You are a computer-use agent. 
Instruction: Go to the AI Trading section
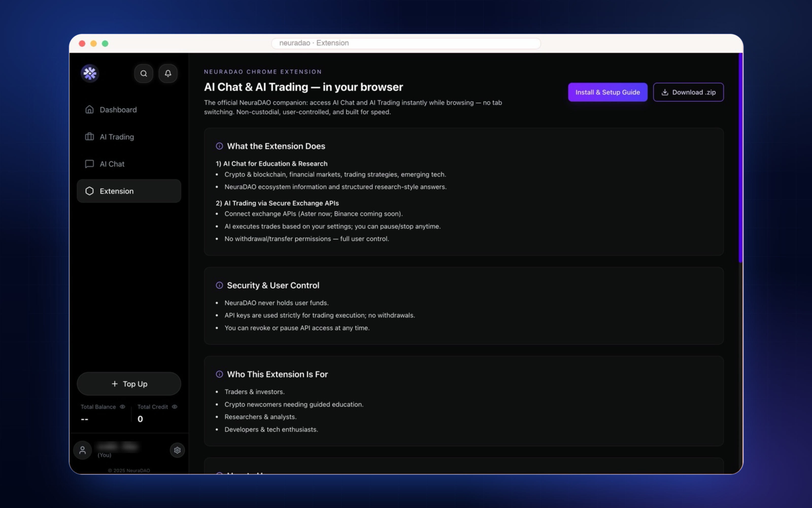click(x=129, y=137)
